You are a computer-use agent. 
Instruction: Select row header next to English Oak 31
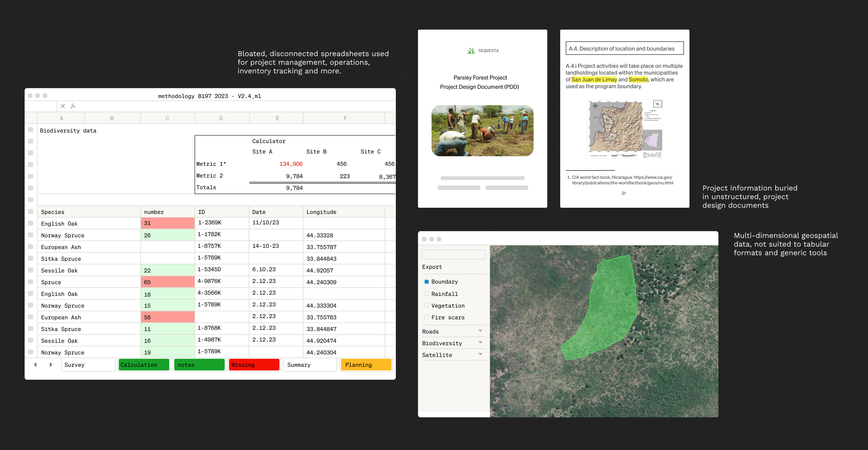point(31,223)
